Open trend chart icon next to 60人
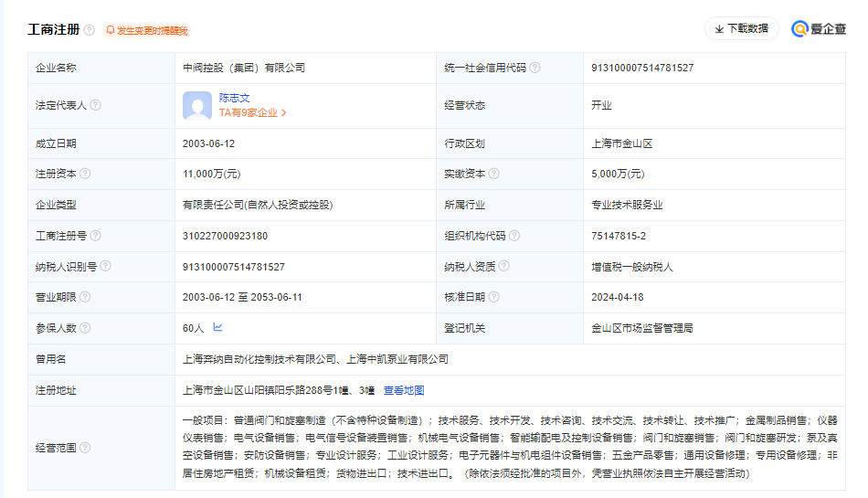The image size is (868, 498). tap(217, 327)
